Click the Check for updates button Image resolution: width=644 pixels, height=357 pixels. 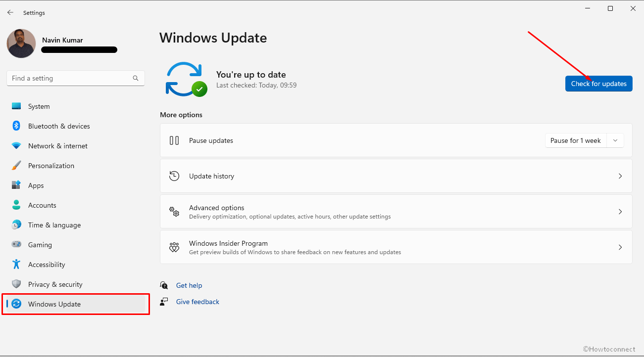point(598,84)
